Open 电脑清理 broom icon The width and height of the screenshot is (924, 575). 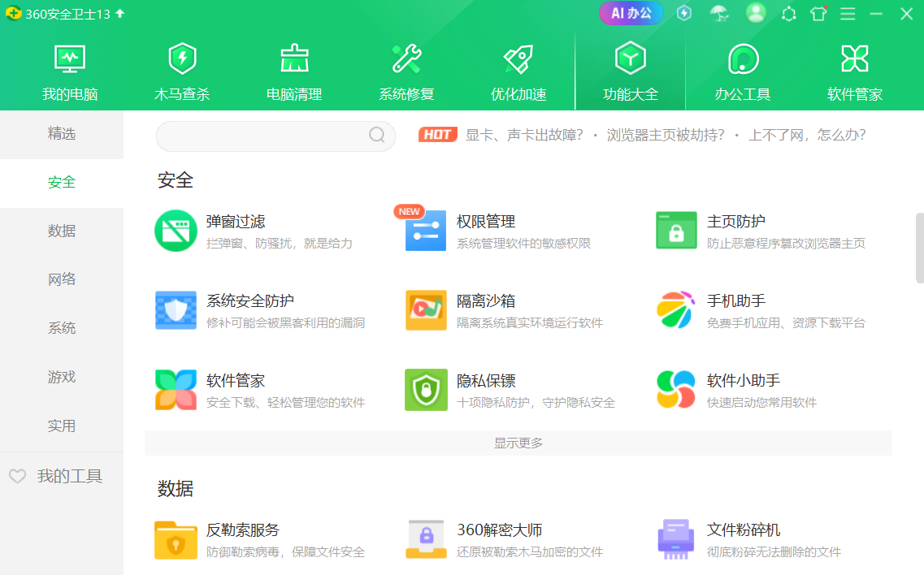294,58
